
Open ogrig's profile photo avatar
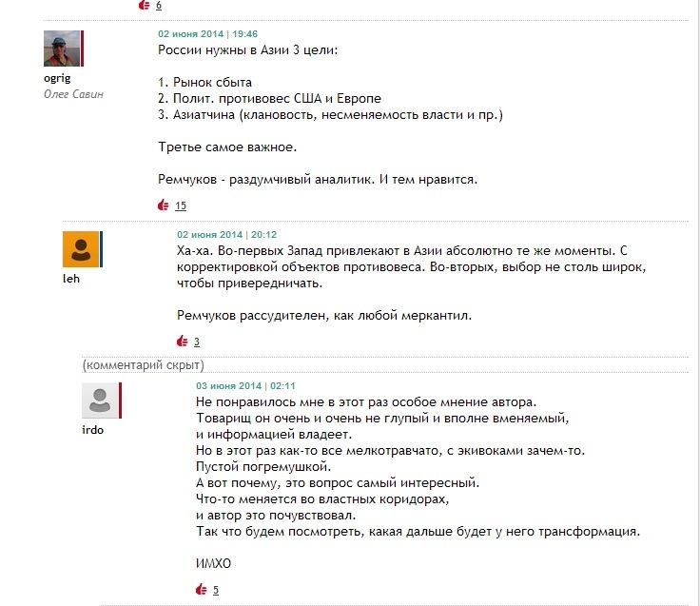tap(62, 49)
